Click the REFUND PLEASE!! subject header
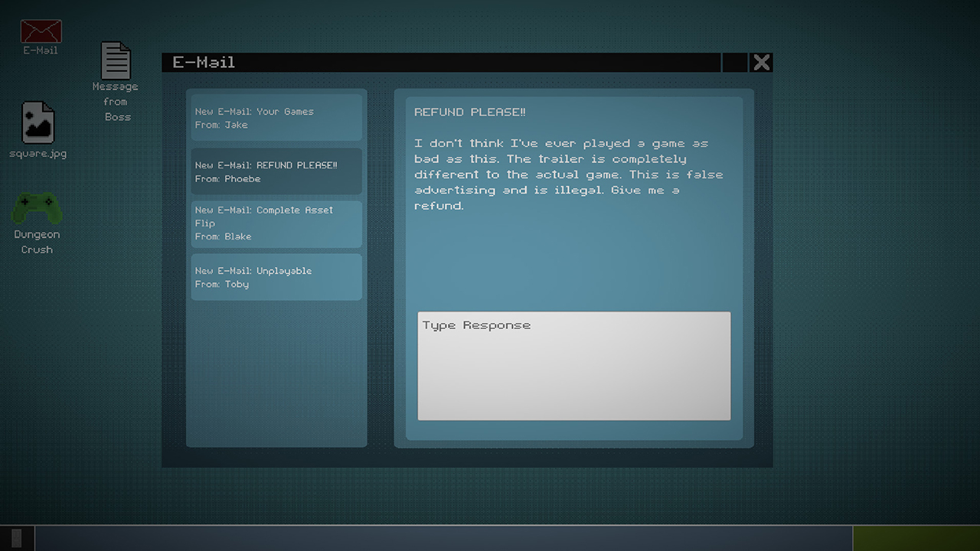This screenshot has height=551, width=980. click(x=469, y=112)
